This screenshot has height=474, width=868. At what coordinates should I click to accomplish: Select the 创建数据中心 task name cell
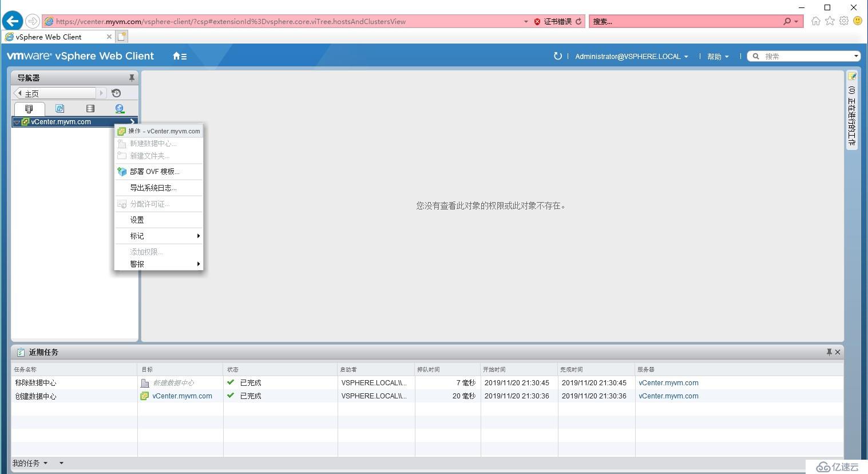(74, 396)
